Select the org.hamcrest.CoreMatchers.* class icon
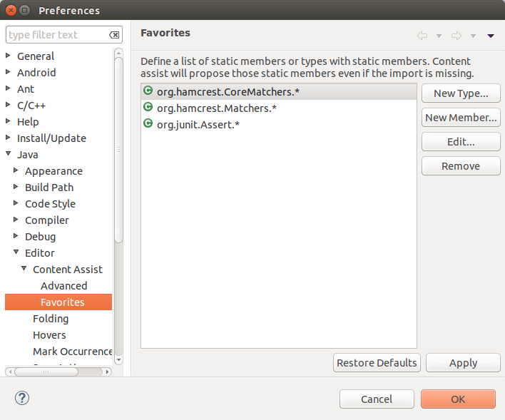505x420 pixels. [148, 91]
